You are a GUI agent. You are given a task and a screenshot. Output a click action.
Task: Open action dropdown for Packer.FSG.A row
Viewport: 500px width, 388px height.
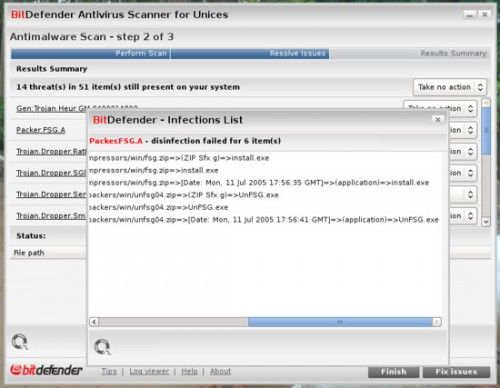click(463, 130)
